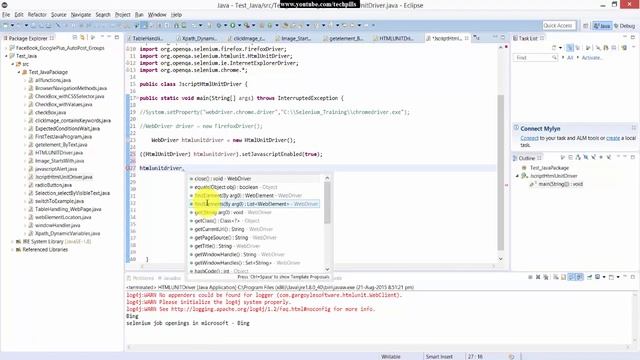Open the Javadoc tab
Screen dimensions: 640x360
pos(169,278)
